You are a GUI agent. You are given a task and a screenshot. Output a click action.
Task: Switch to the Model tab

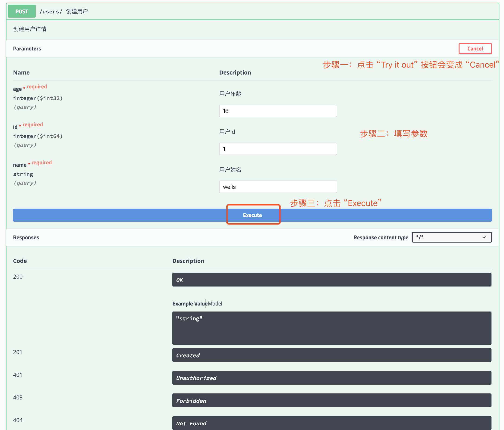coord(215,304)
